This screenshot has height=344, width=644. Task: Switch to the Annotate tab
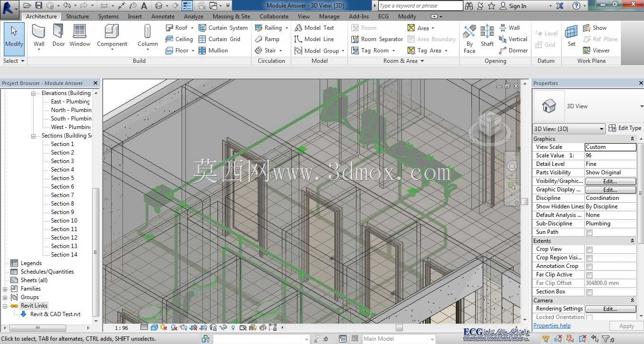point(163,16)
